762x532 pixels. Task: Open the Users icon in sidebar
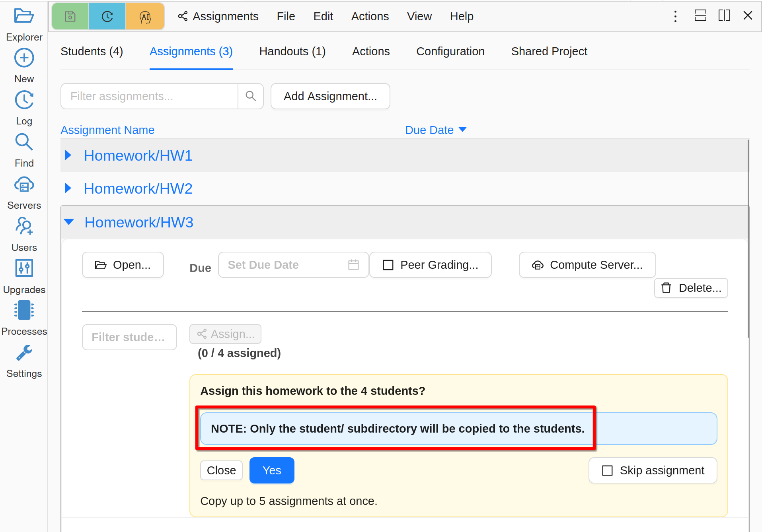point(24,227)
